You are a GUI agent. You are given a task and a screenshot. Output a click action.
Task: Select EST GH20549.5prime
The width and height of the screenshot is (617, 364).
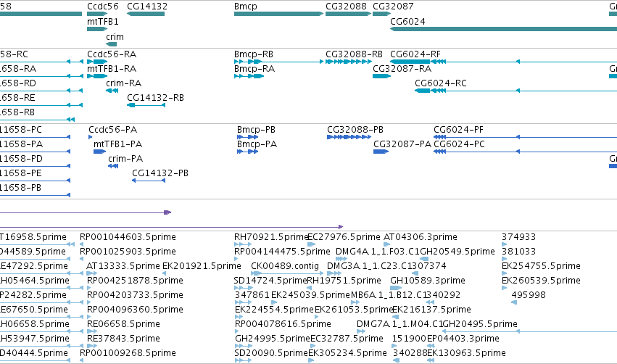[457, 252]
